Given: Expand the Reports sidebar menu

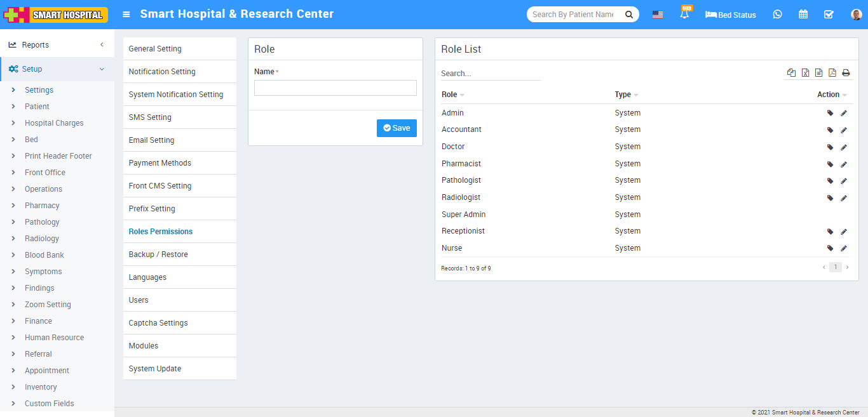Looking at the screenshot, I should tap(57, 45).
